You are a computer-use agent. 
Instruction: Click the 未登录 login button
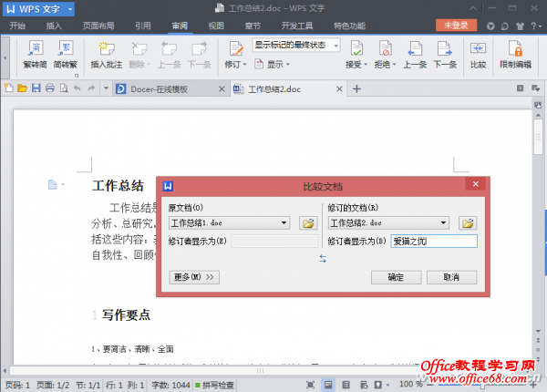click(x=456, y=26)
